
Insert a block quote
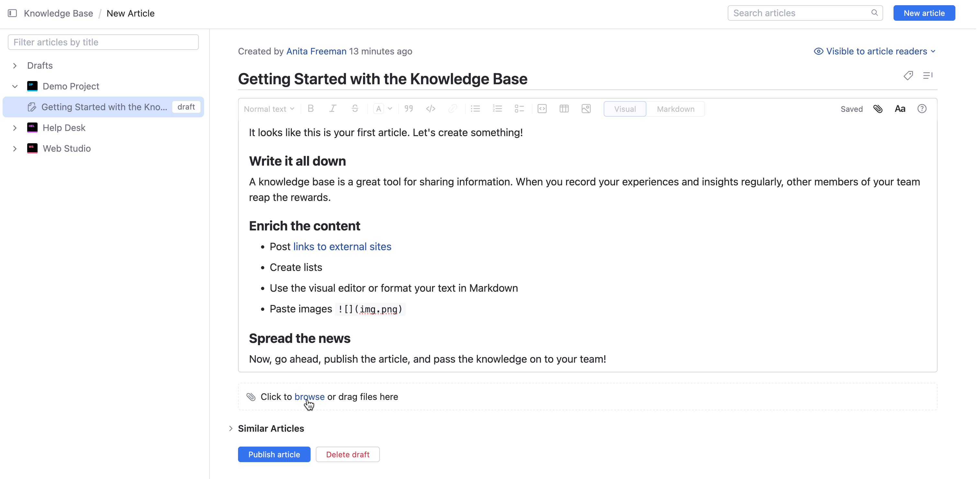pyautogui.click(x=409, y=109)
